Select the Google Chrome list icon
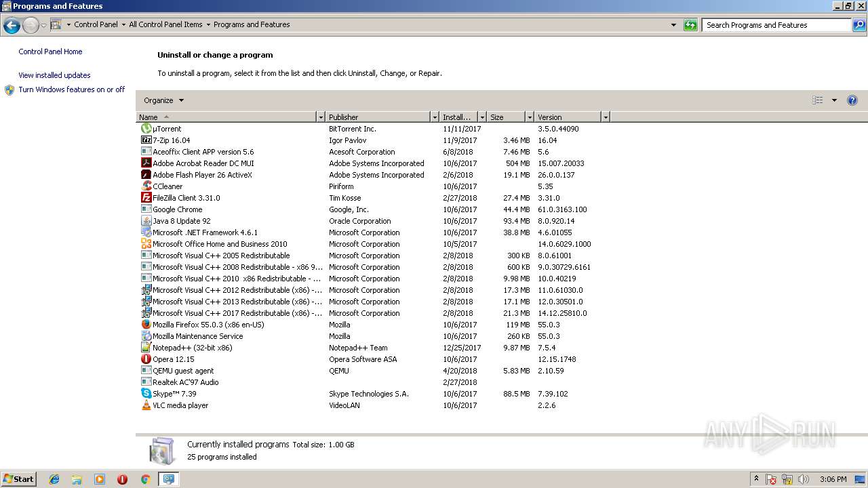 146,209
